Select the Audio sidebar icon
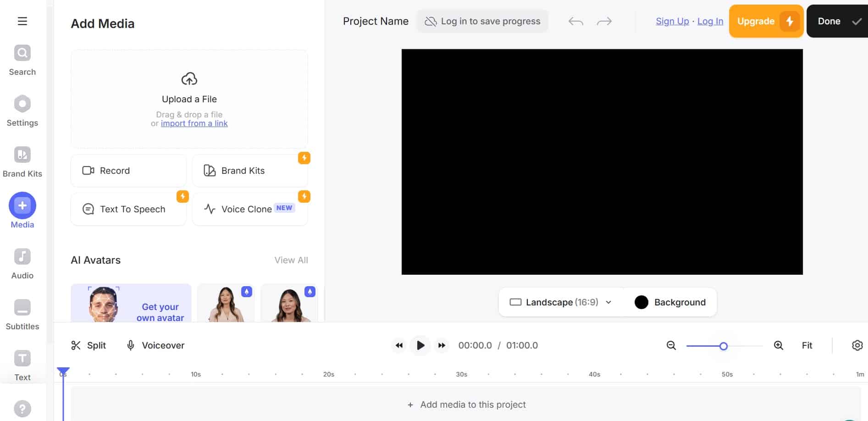Screen dimensions: 868x421 click(x=22, y=257)
